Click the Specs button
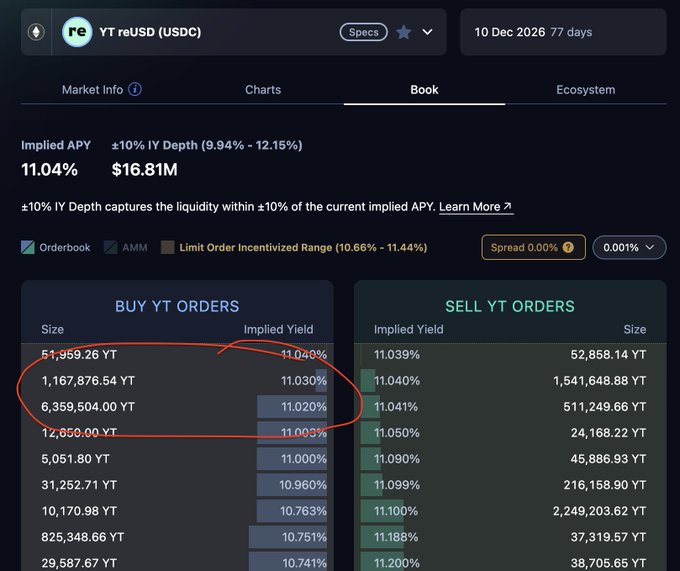The width and height of the screenshot is (680, 571). point(363,32)
